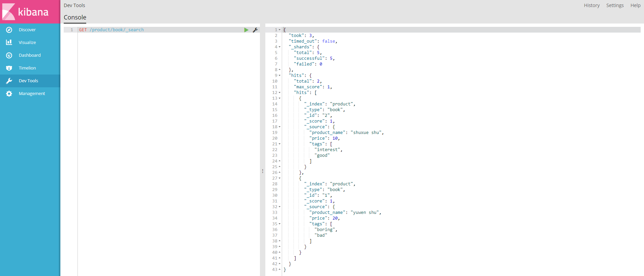Click the "_id": "1" line
The width and height of the screenshot is (644, 276).
318,195
